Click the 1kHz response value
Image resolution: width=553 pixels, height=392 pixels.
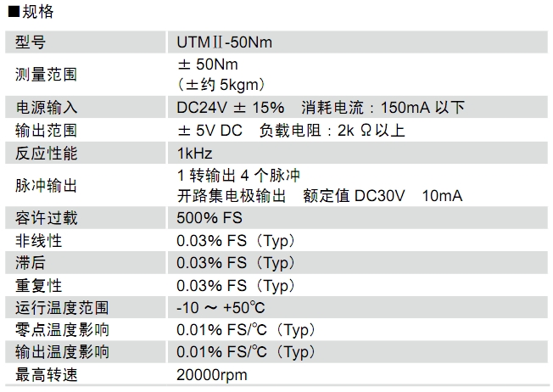point(195,153)
